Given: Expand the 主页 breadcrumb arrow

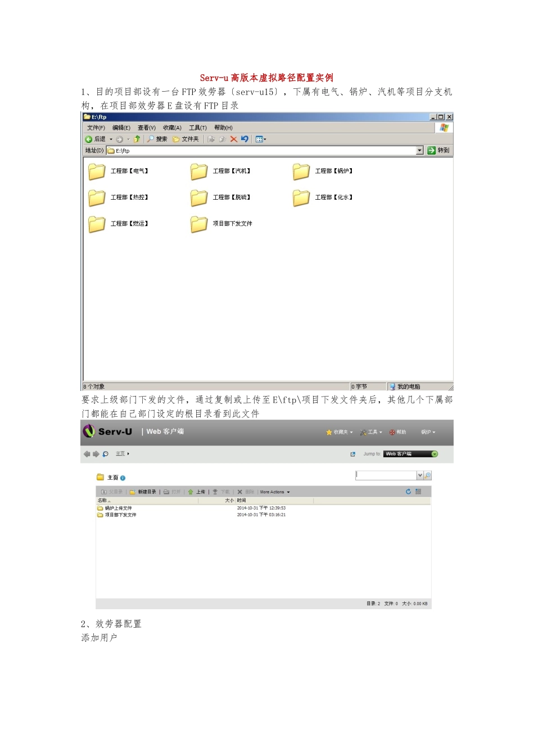Looking at the screenshot, I should point(128,454).
